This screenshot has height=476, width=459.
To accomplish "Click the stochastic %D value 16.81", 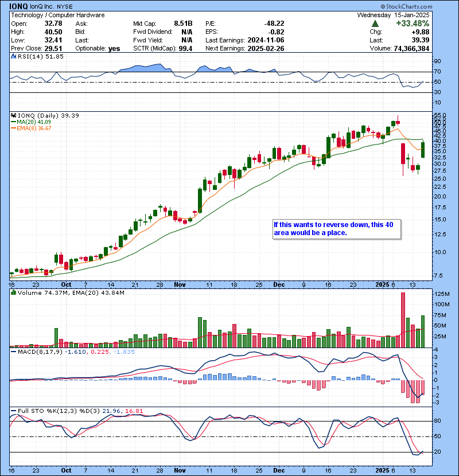I will 134,411.
